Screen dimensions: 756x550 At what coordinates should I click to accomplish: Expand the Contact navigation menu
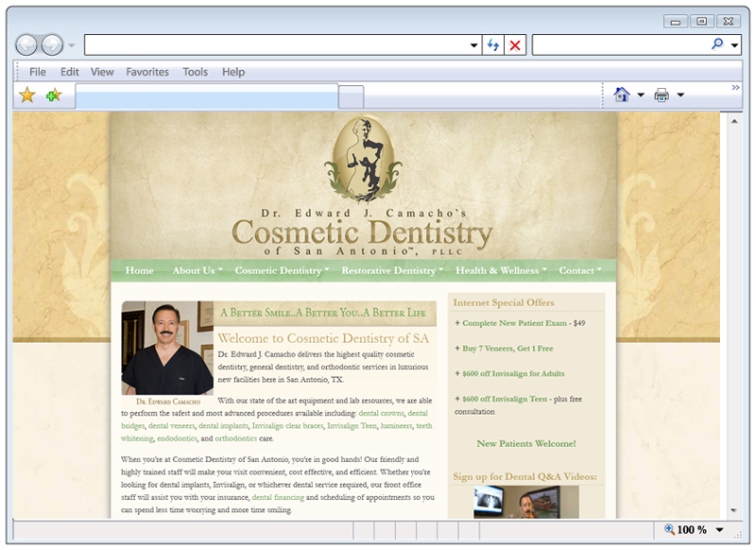[x=580, y=270]
